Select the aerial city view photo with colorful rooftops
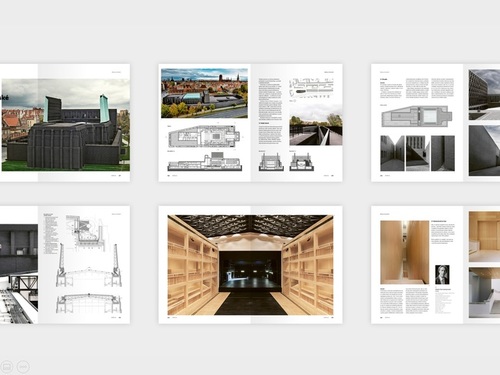 [x=204, y=93]
